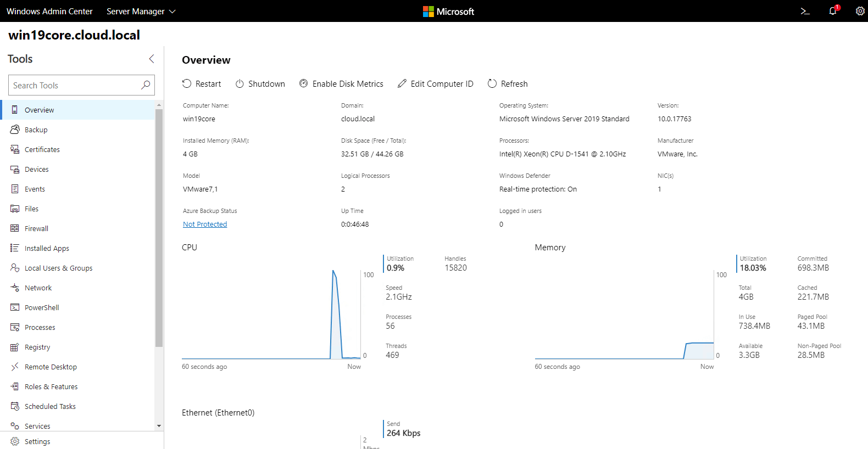This screenshot has width=868, height=449.
Task: Click the Up Time value 0:0:46:48
Action: coord(355,224)
